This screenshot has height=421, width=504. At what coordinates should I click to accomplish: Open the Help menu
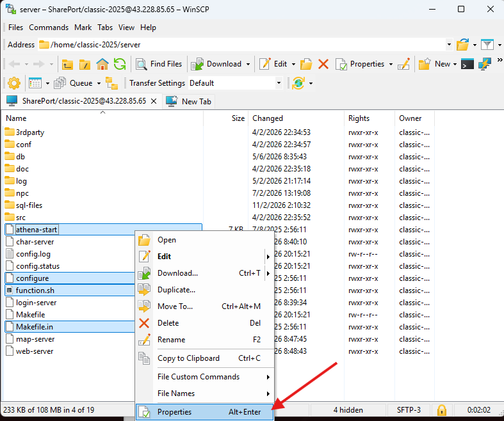click(x=148, y=28)
